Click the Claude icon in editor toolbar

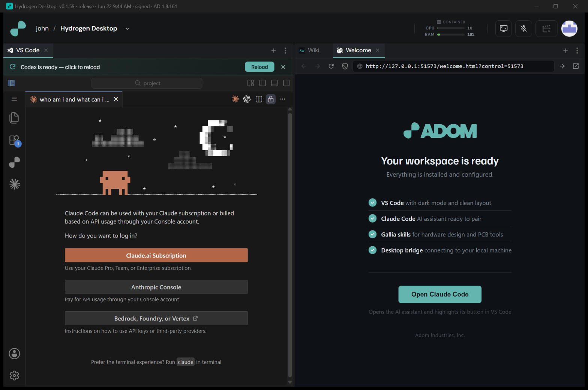pos(235,99)
